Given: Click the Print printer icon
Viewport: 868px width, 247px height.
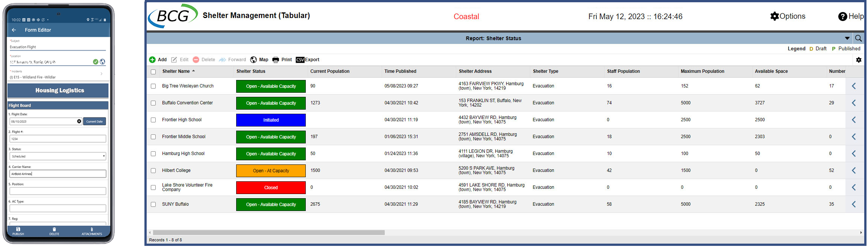Looking at the screenshot, I should (276, 60).
